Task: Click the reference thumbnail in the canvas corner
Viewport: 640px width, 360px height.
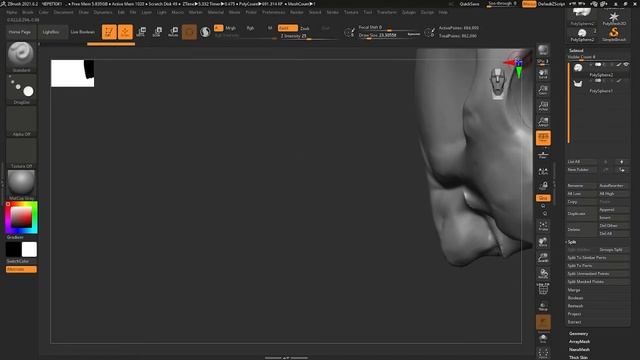Action: (73, 73)
